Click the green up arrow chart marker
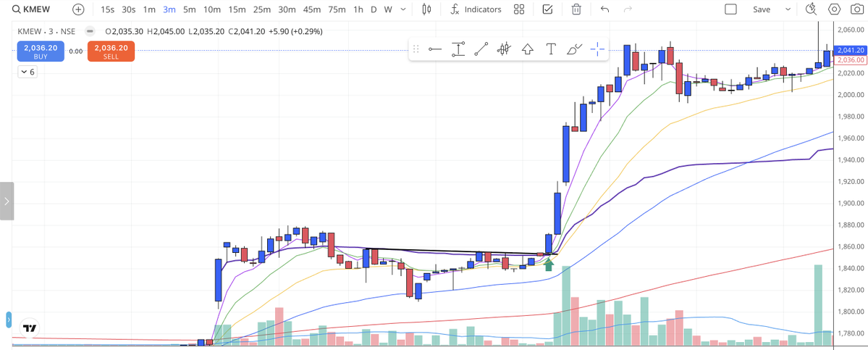This screenshot has height=350, width=868. tap(549, 264)
